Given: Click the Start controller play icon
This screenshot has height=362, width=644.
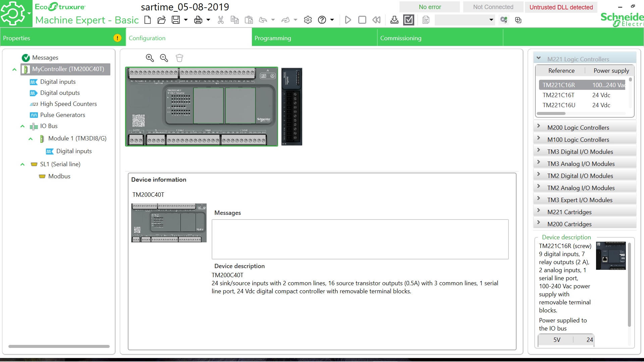Looking at the screenshot, I should (348, 20).
